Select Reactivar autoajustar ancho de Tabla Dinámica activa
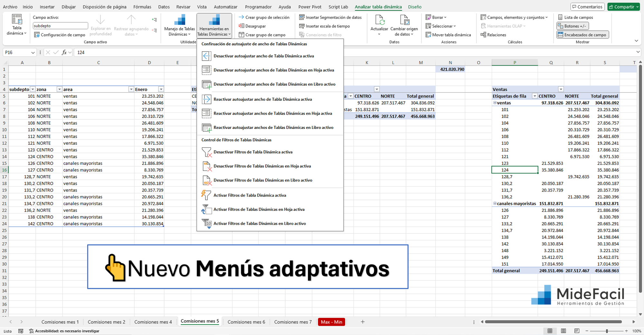This screenshot has width=644, height=335. tap(270, 99)
